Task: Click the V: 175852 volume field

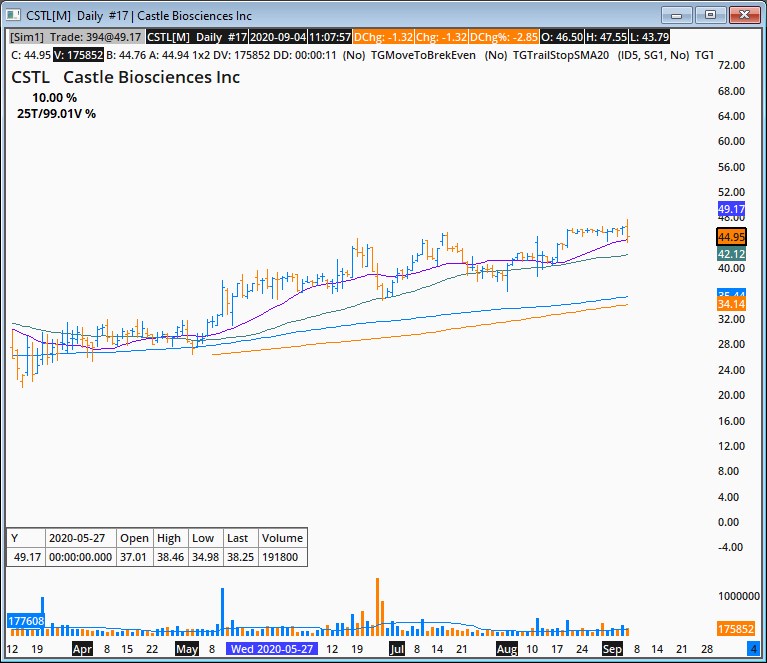Action: click(78, 55)
